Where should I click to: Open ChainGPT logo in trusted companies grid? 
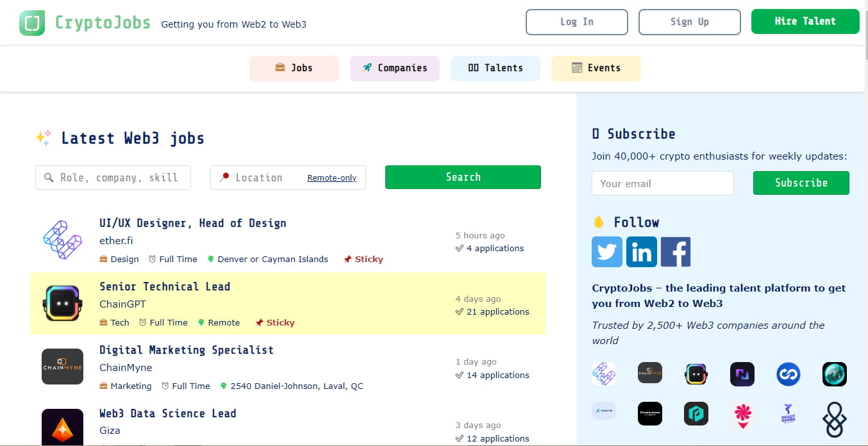click(x=696, y=374)
